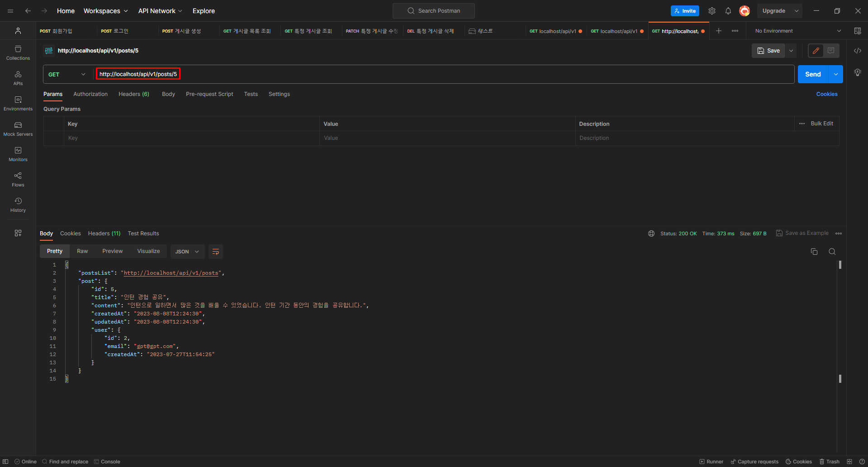Switch to the Tests tab

251,94
